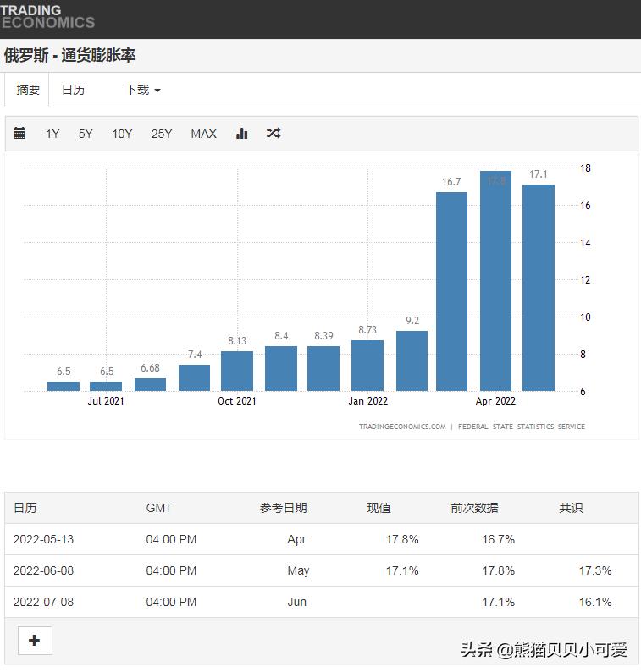The width and height of the screenshot is (641, 672).
Task: Click the Trading Economics logo
Action: tap(47, 17)
